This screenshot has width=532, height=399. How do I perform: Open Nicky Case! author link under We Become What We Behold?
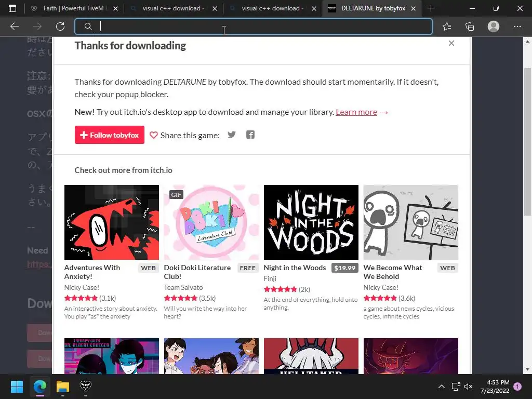pyautogui.click(x=381, y=287)
